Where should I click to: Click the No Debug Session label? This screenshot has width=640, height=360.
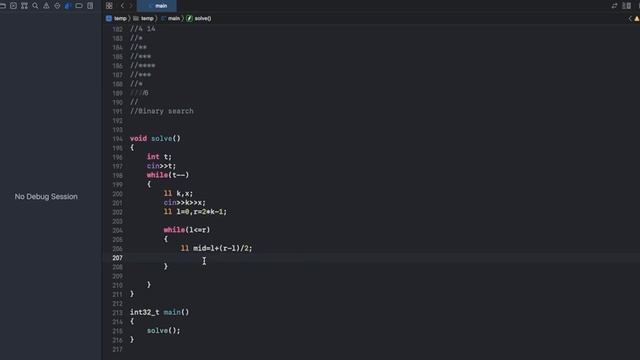pos(46,196)
